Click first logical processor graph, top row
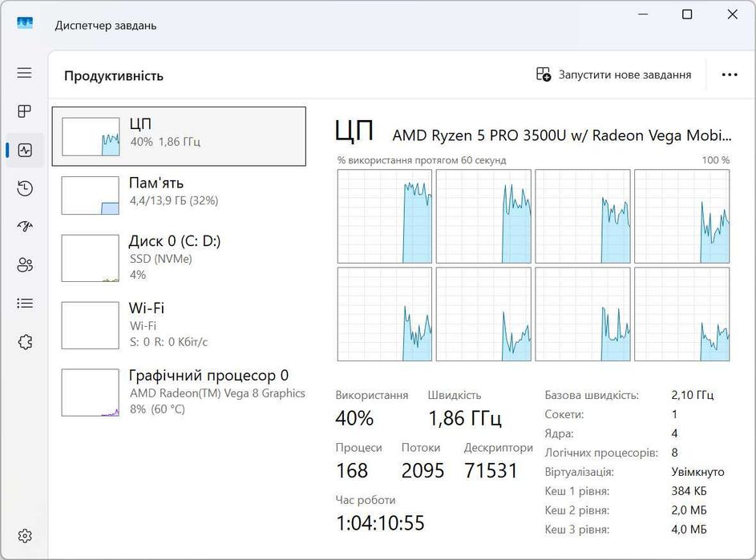This screenshot has height=560, width=756. pyautogui.click(x=385, y=216)
